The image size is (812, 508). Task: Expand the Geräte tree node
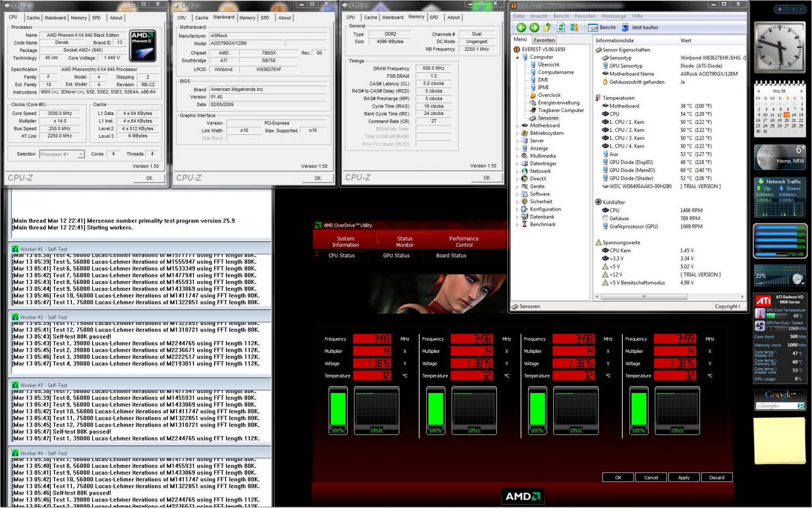[x=517, y=187]
